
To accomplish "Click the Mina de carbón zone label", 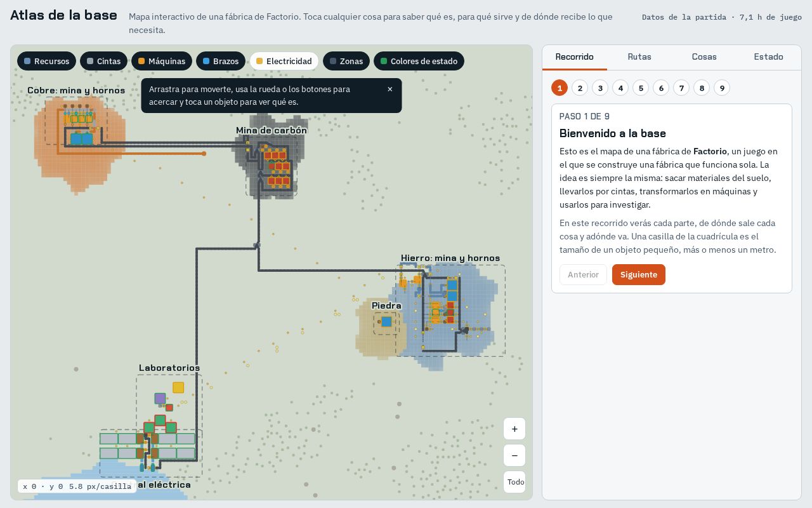I will (x=272, y=130).
